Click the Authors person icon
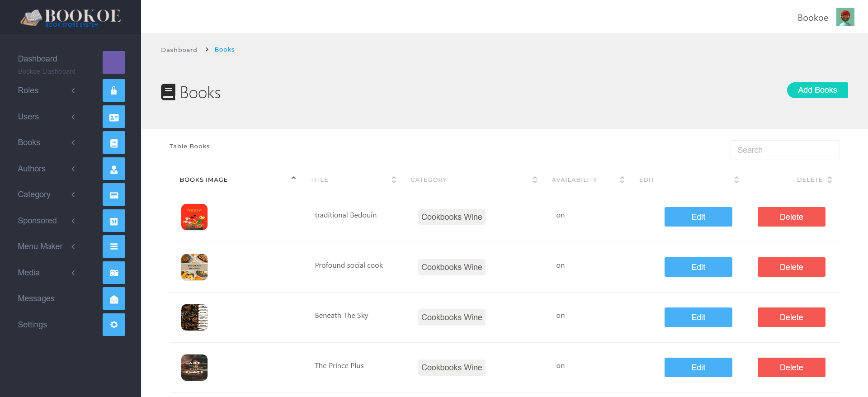This screenshot has height=397, width=868. coord(113,169)
